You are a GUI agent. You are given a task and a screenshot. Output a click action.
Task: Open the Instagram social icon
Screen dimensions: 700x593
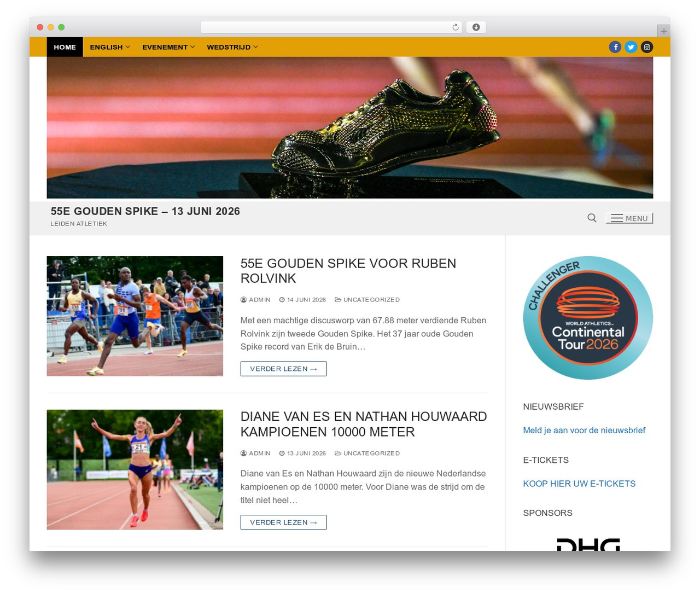647,47
